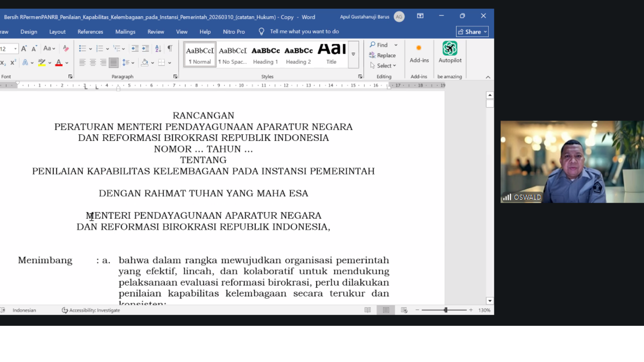Click Replace in the Editing group
The height and width of the screenshot is (362, 644).
tap(383, 55)
